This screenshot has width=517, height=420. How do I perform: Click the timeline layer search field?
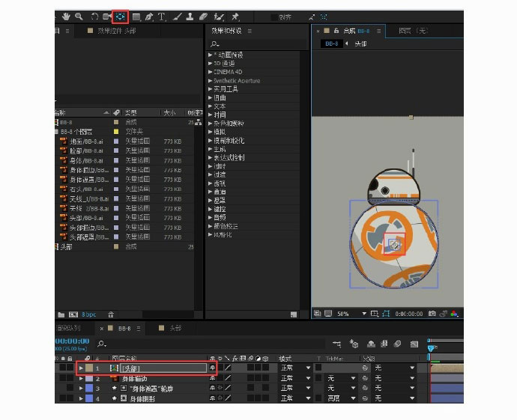pyautogui.click(x=210, y=344)
